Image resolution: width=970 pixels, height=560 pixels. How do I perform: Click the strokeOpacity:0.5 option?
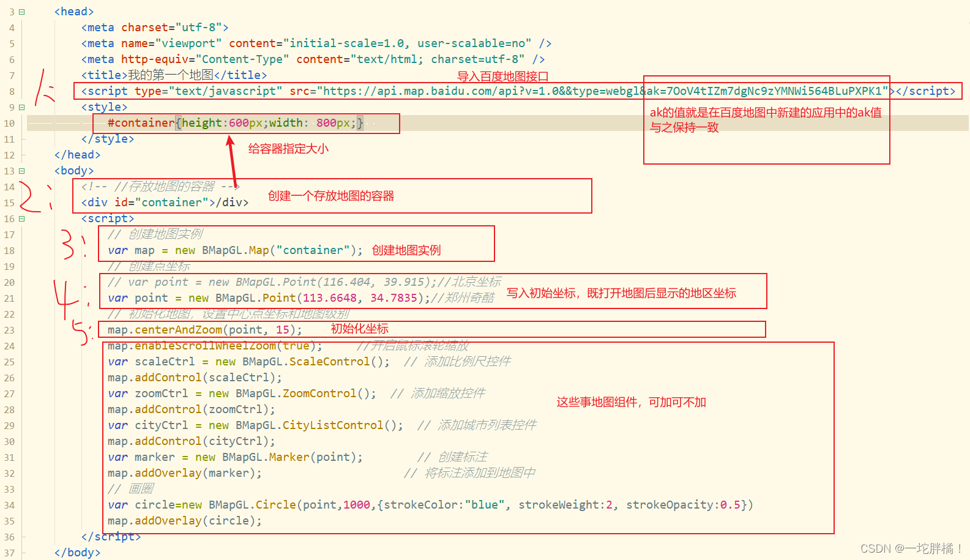coord(683,505)
